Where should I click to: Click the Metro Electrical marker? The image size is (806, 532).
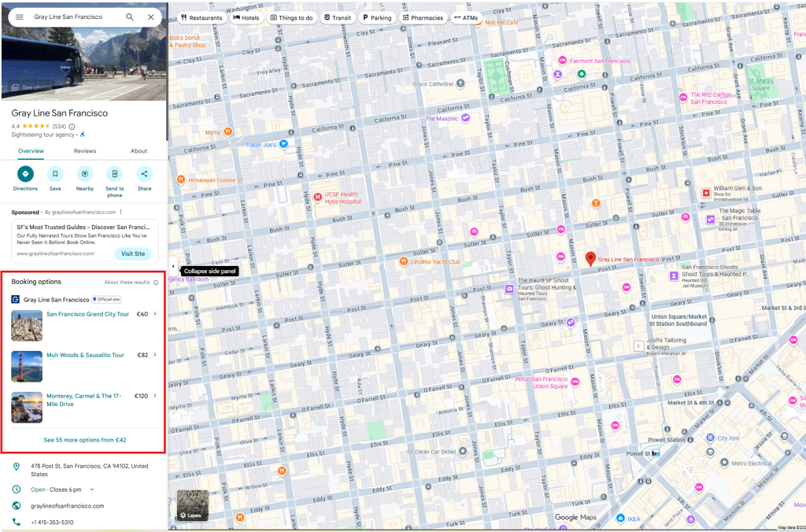point(724,463)
